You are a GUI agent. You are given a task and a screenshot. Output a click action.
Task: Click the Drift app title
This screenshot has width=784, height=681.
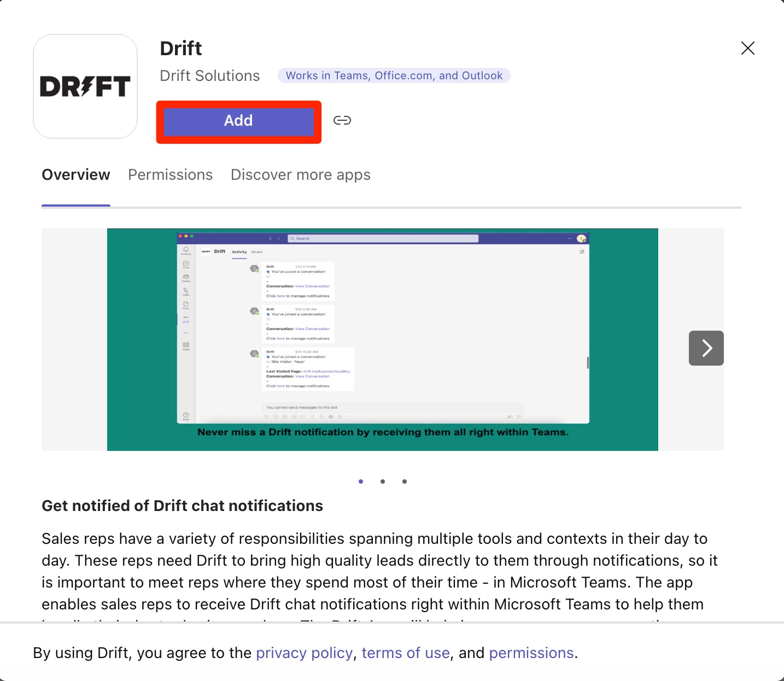(181, 49)
